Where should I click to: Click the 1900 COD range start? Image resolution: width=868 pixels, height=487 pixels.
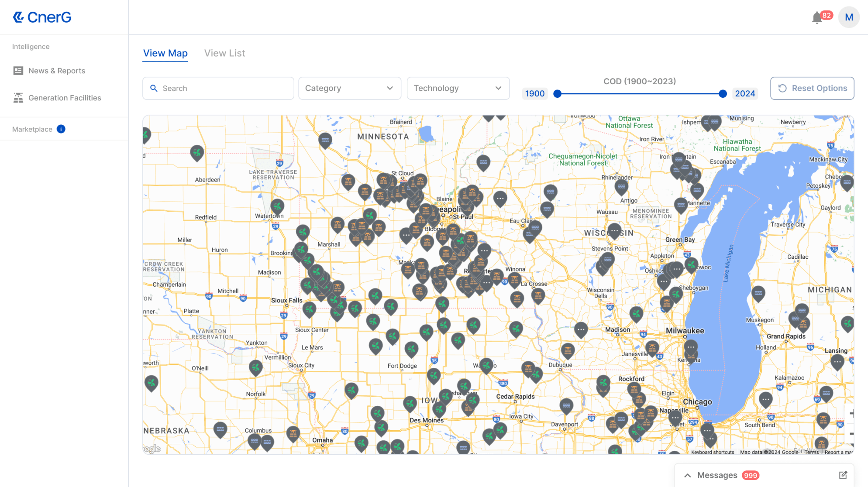coord(557,93)
